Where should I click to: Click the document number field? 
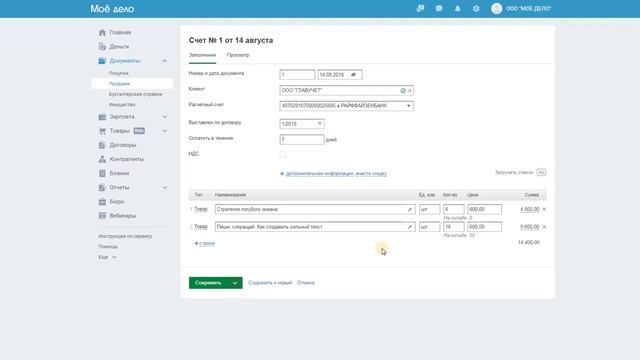pyautogui.click(x=297, y=75)
